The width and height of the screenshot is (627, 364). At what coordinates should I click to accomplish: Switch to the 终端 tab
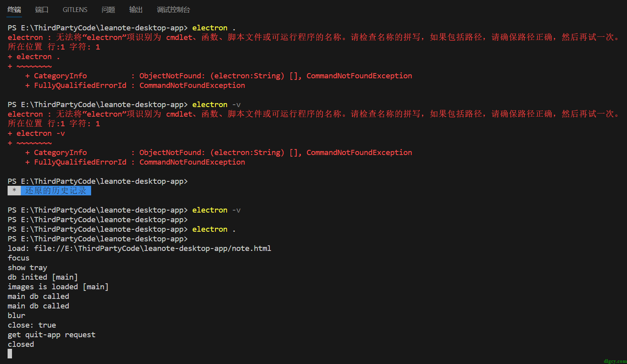click(14, 10)
